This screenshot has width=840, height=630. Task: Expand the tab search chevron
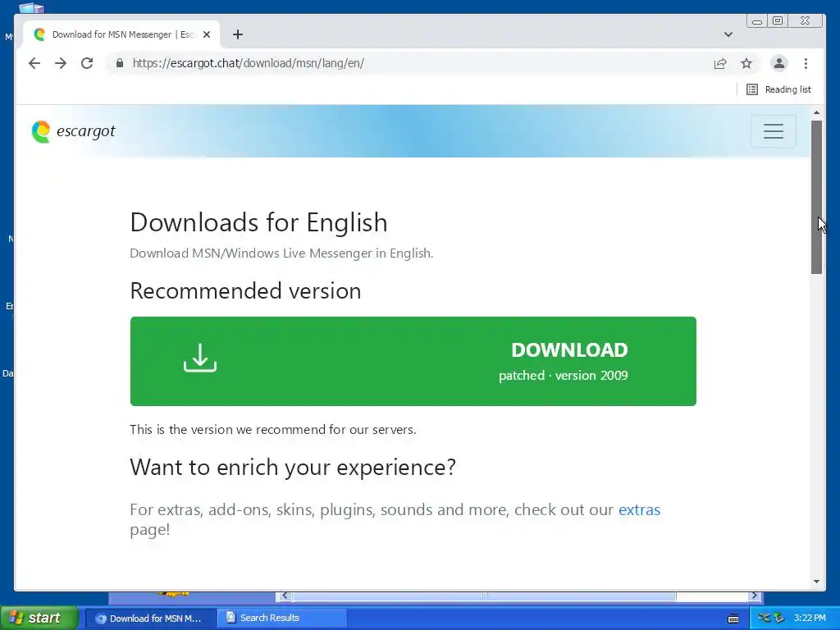(x=728, y=34)
